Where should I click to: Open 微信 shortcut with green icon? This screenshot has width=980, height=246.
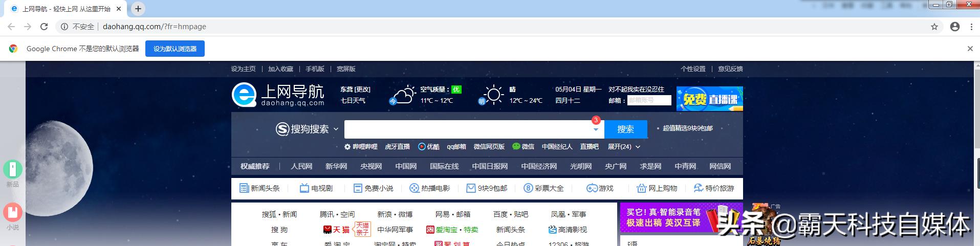click(523, 147)
